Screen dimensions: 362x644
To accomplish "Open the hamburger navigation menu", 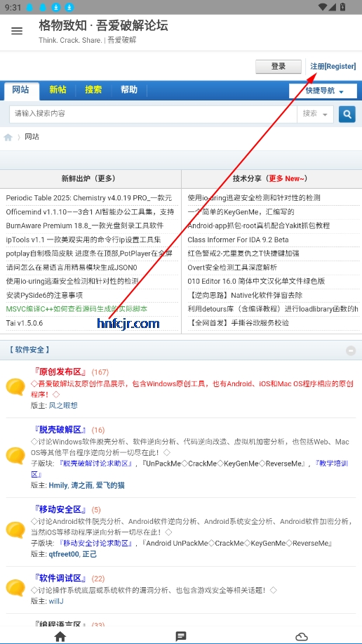I will pos(17,31).
